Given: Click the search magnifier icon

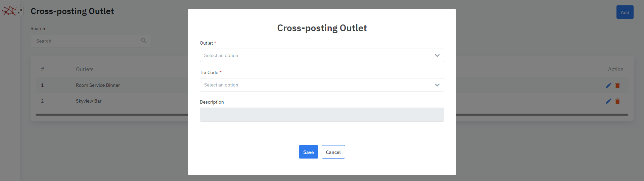Looking at the screenshot, I should 144,41.
